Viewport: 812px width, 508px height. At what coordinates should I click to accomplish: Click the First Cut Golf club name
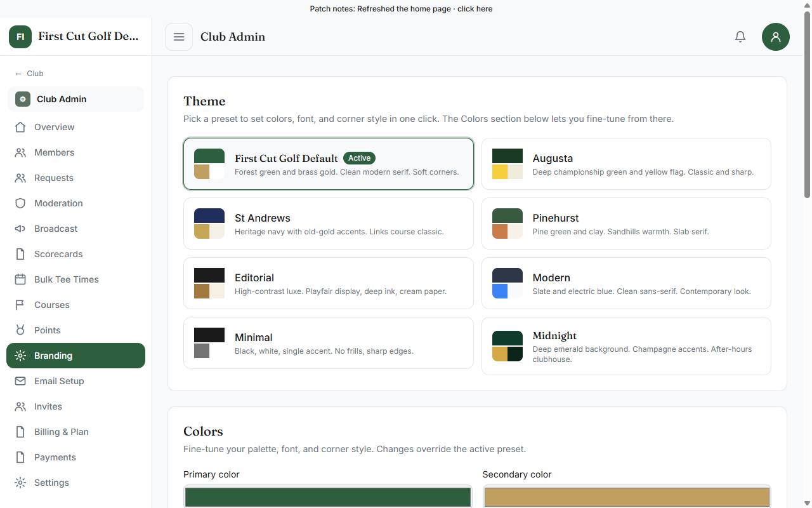pyautogui.click(x=88, y=36)
